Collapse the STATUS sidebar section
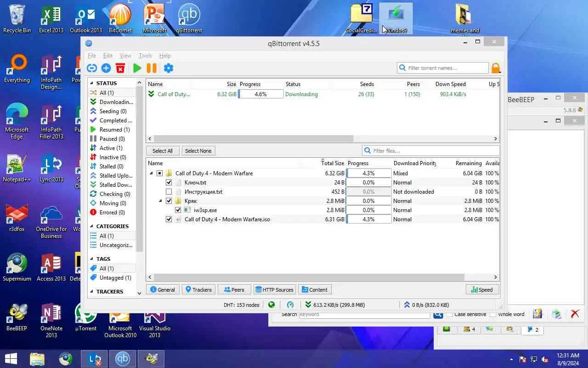 click(91, 83)
